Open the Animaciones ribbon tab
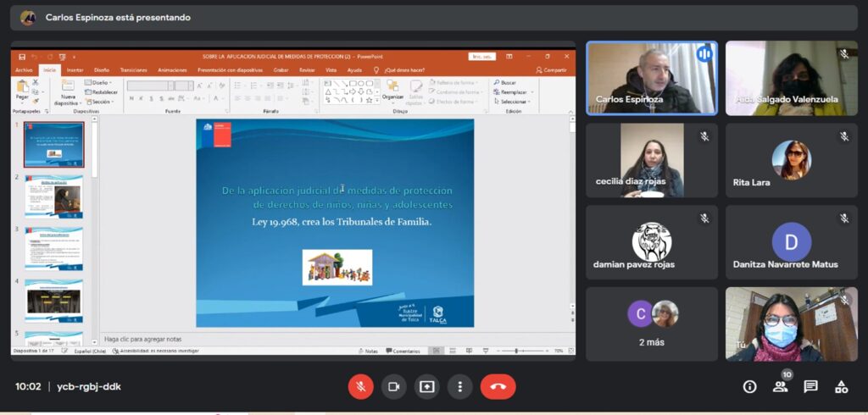Image resolution: width=868 pixels, height=415 pixels. click(172, 70)
